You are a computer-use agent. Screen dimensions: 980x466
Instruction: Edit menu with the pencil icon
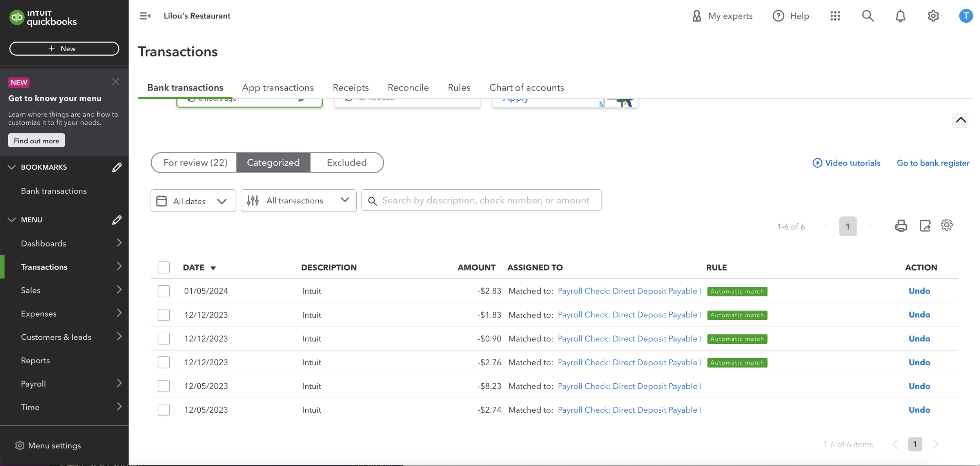tap(117, 220)
